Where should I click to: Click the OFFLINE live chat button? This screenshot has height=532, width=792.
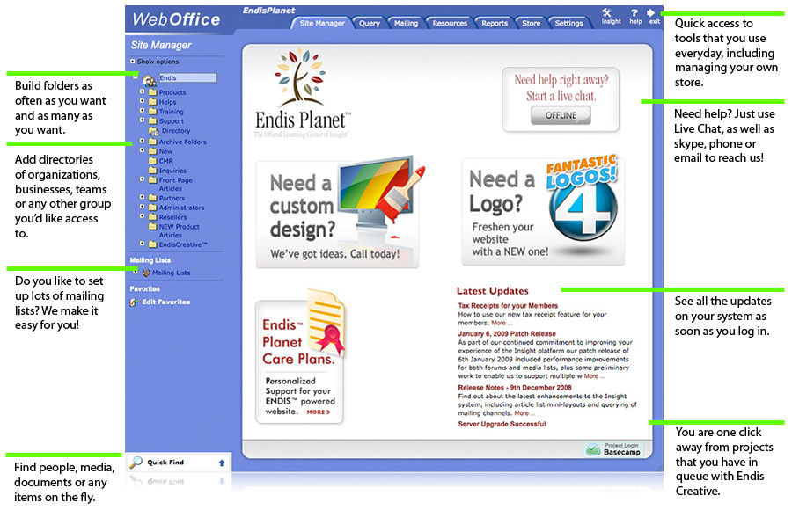(561, 115)
